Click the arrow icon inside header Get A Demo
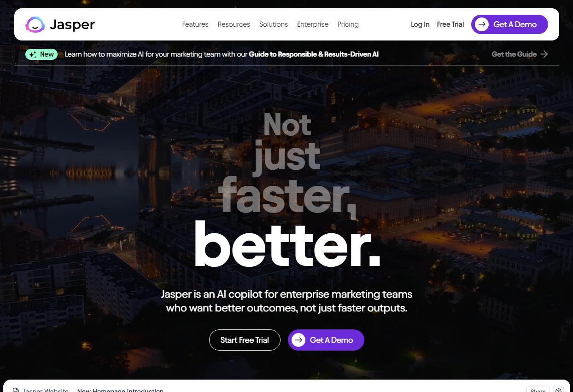 pos(482,24)
